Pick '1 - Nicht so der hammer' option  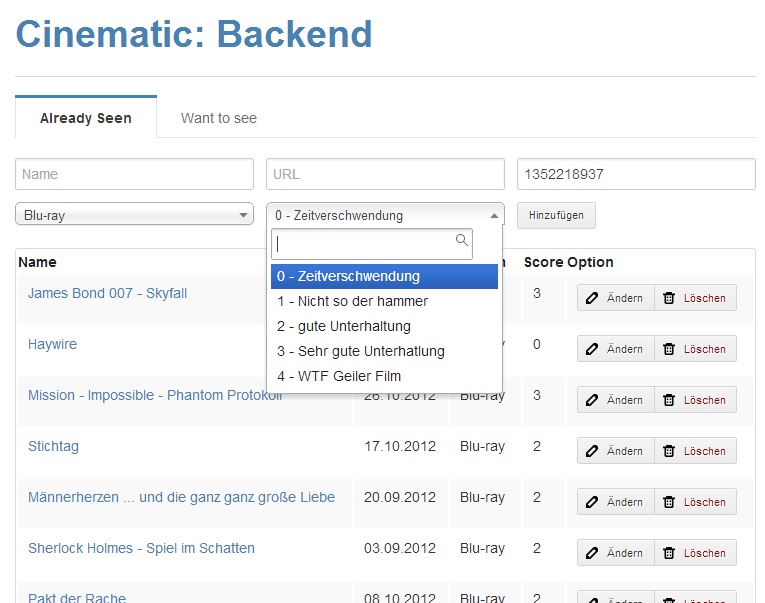click(x=352, y=301)
